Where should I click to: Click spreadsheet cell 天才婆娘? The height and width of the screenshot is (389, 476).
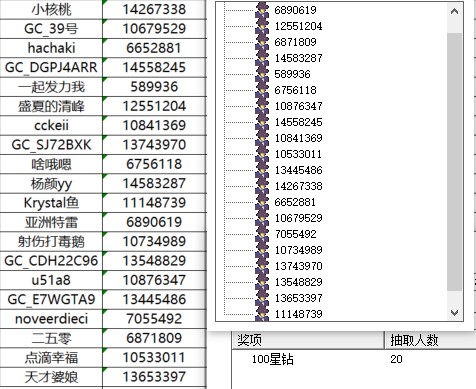click(51, 377)
